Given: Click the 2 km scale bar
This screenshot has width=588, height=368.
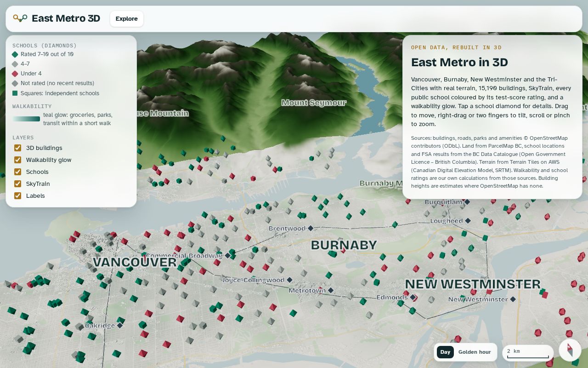Looking at the screenshot, I should (x=528, y=352).
